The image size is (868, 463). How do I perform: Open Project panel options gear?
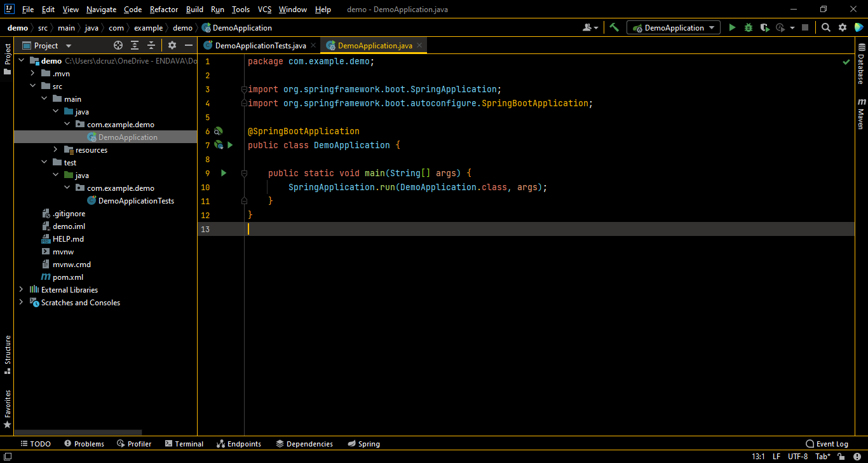point(172,45)
